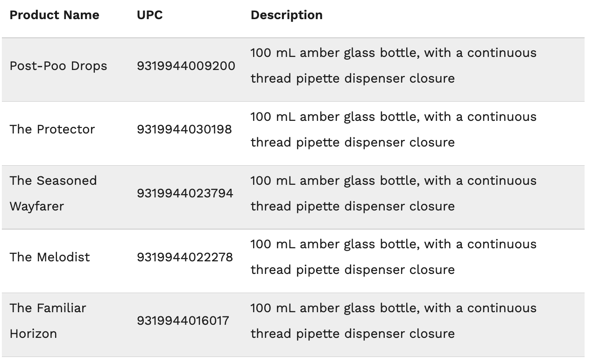Select the Post-Poo Drops product name

pyautogui.click(x=58, y=66)
